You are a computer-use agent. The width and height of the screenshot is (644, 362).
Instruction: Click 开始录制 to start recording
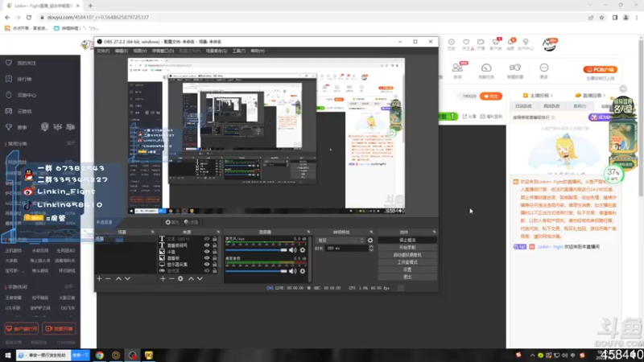coord(407,248)
